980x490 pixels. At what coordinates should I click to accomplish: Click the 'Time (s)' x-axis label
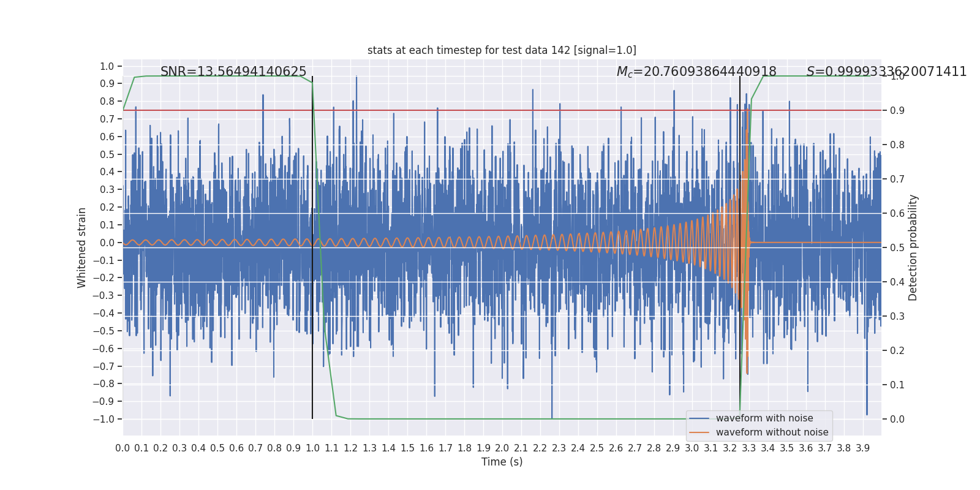(502, 462)
